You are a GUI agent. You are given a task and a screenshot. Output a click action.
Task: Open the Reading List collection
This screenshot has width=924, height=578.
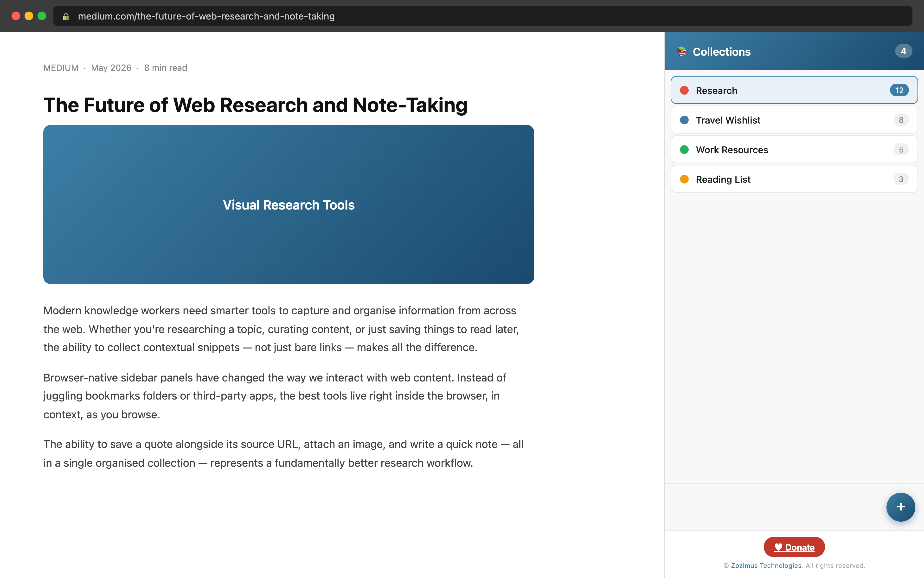[x=794, y=179]
